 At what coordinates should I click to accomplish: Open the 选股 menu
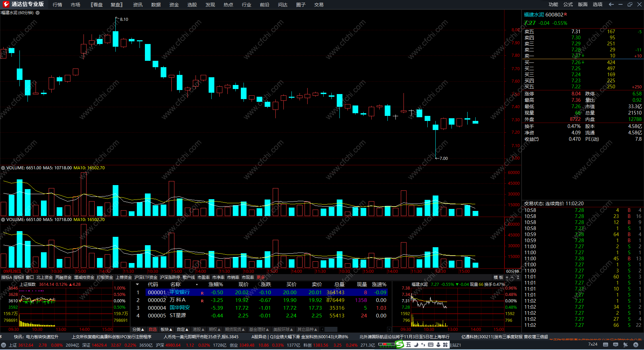[x=192, y=5]
